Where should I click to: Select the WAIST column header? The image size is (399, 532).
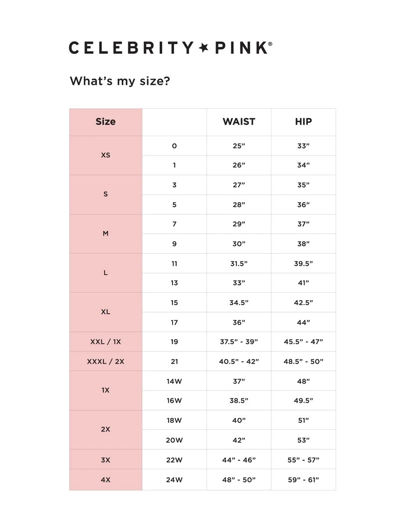click(x=239, y=122)
